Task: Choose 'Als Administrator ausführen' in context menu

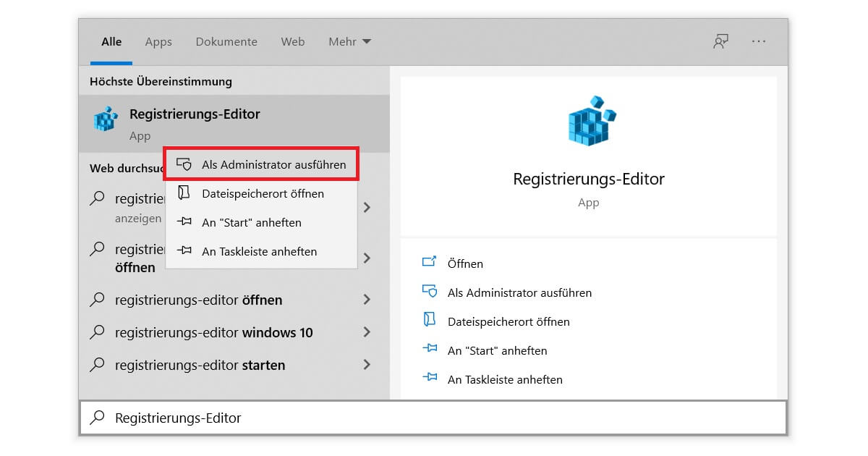Action: [273, 164]
